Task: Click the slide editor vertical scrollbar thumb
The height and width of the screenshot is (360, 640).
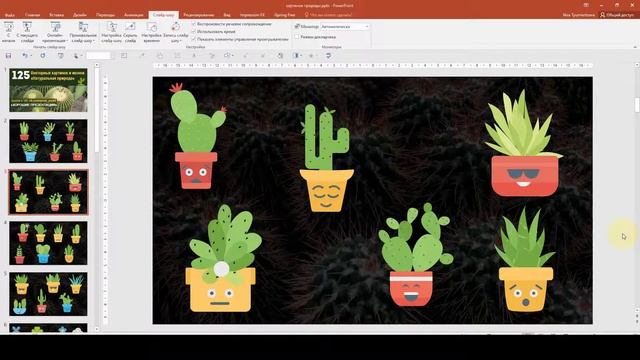Action: [x=637, y=104]
